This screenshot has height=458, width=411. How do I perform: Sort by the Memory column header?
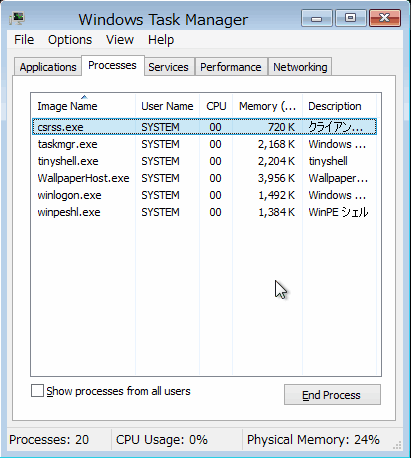[x=267, y=106]
